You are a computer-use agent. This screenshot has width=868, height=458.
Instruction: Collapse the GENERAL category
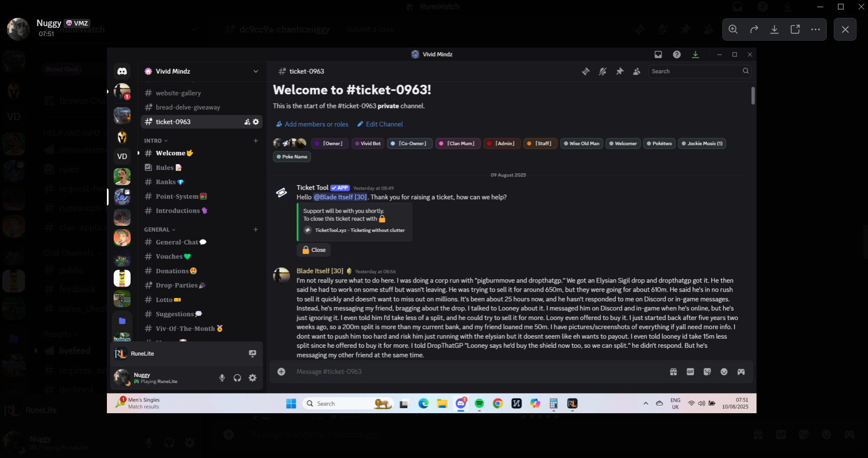pyautogui.click(x=160, y=229)
